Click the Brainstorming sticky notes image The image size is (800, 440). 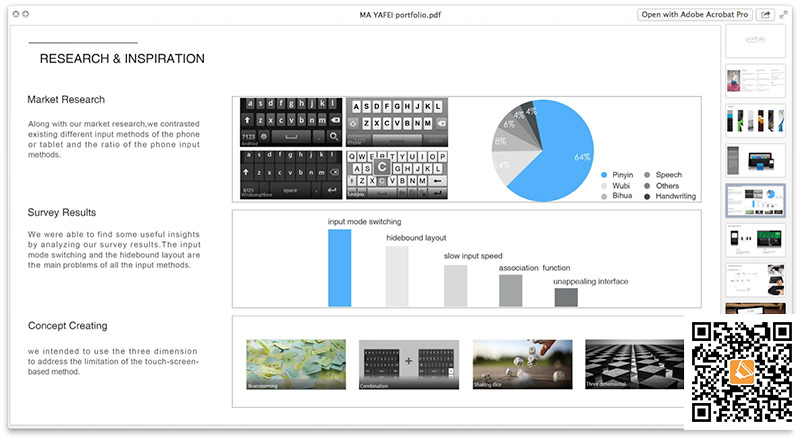tap(296, 364)
